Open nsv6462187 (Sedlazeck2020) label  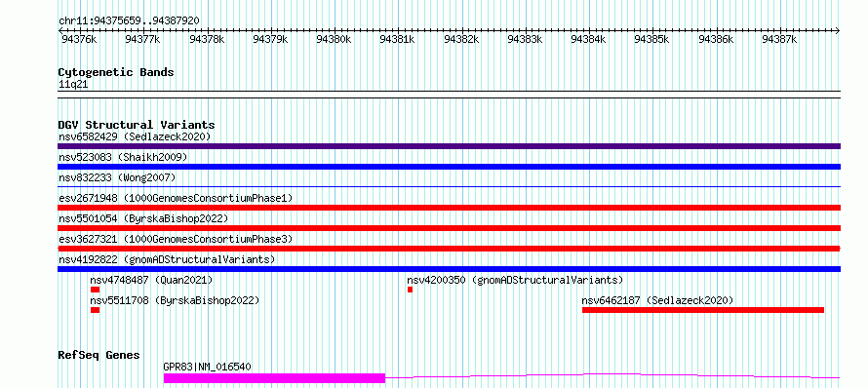tap(657, 300)
